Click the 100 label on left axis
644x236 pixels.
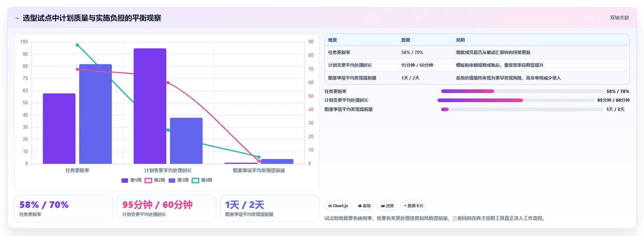(24, 42)
